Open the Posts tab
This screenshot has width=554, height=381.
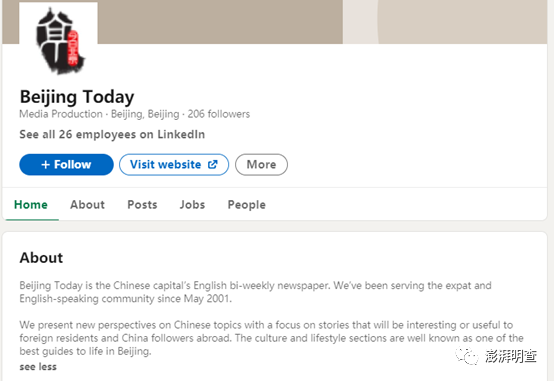tap(142, 205)
